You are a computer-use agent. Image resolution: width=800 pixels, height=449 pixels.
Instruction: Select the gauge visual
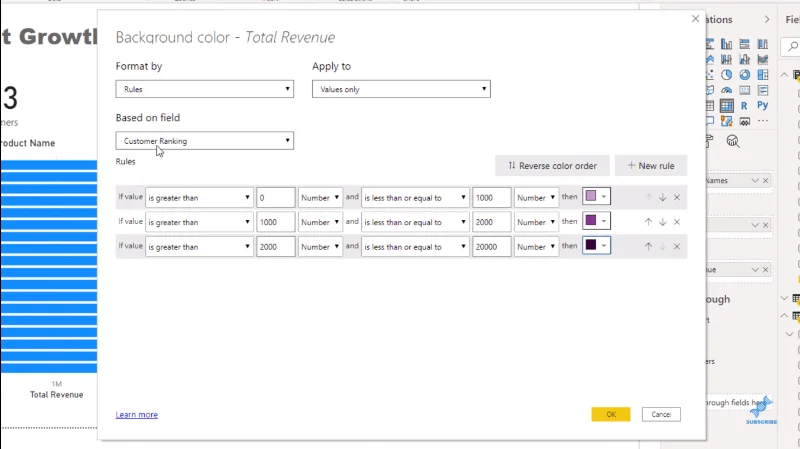tap(727, 90)
